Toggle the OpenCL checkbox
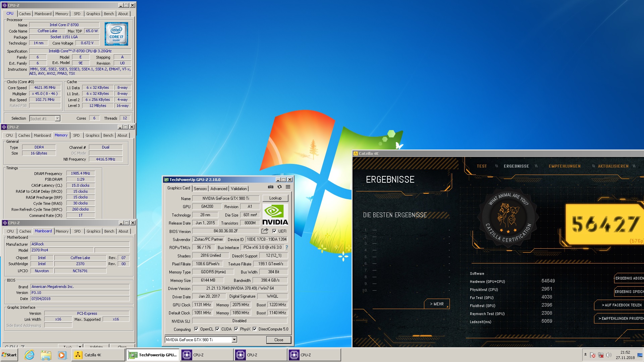 (196, 329)
